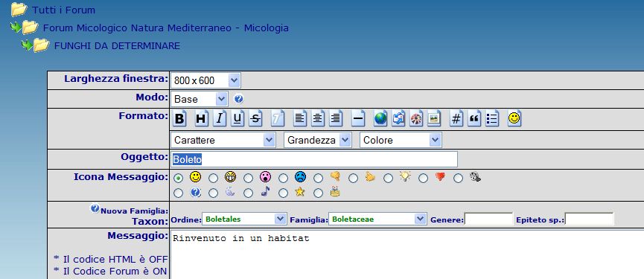Image resolution: width=644 pixels, height=279 pixels.
Task: Open the Colore dropdown
Action: tap(401, 140)
